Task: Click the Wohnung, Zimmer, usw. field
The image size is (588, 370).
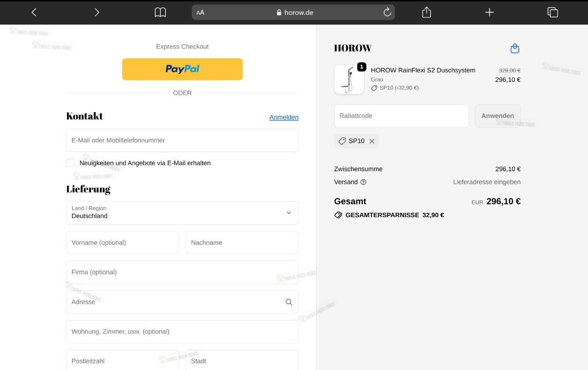Action: pos(182,331)
